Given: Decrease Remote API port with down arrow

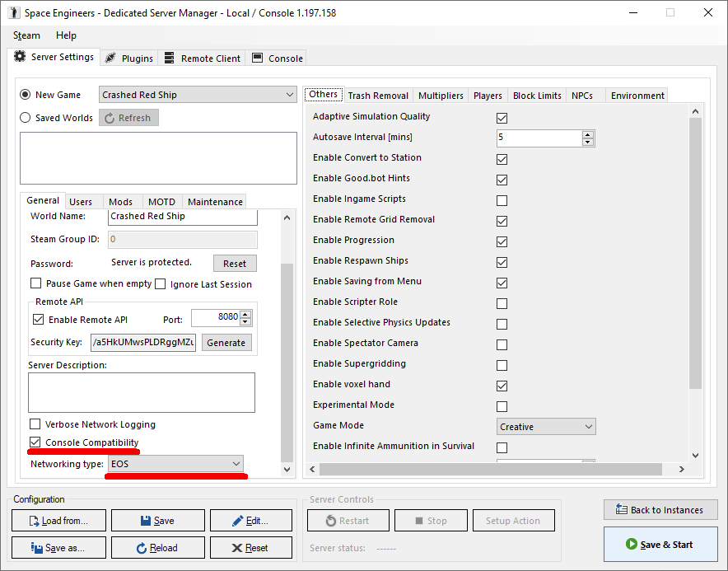Looking at the screenshot, I should tap(245, 321).
